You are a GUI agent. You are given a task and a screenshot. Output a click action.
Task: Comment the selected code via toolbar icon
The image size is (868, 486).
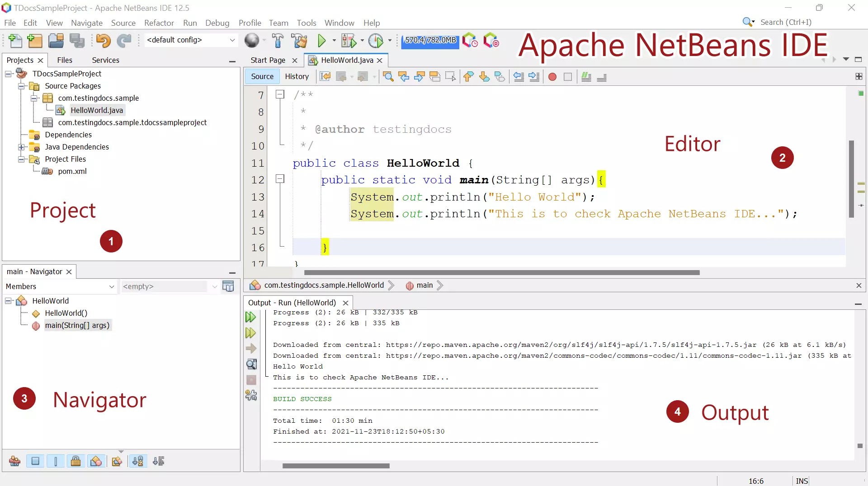point(586,77)
